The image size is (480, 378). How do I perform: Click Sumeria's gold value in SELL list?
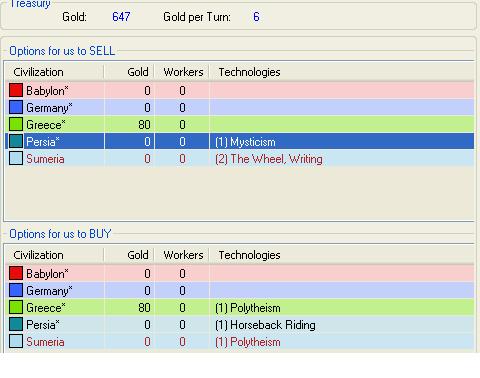point(147,159)
